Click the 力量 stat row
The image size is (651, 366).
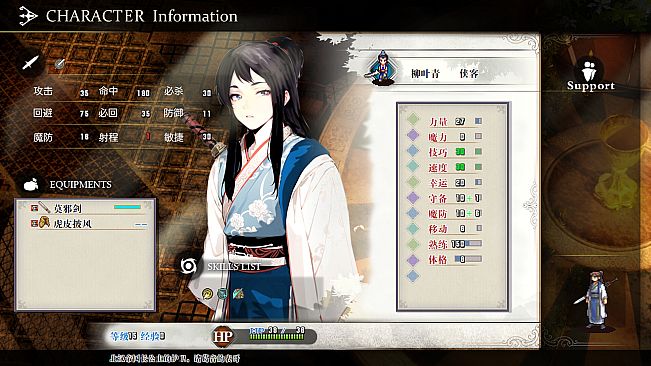click(x=451, y=121)
